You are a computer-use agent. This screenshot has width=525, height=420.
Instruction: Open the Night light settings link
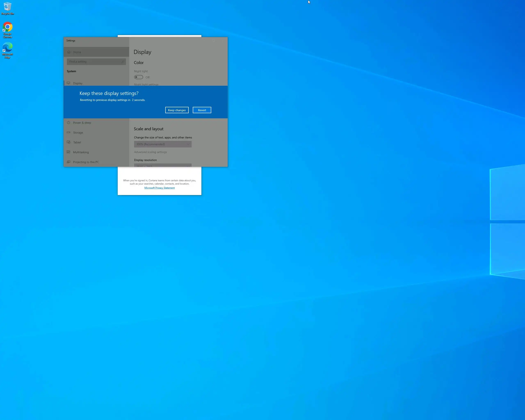[146, 84]
